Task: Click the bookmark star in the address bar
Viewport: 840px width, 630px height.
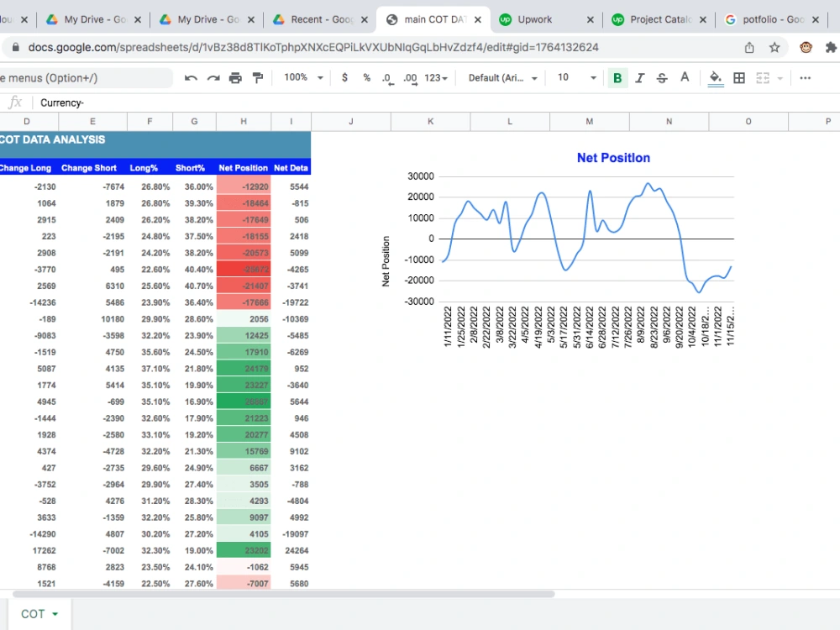Action: pos(774,48)
